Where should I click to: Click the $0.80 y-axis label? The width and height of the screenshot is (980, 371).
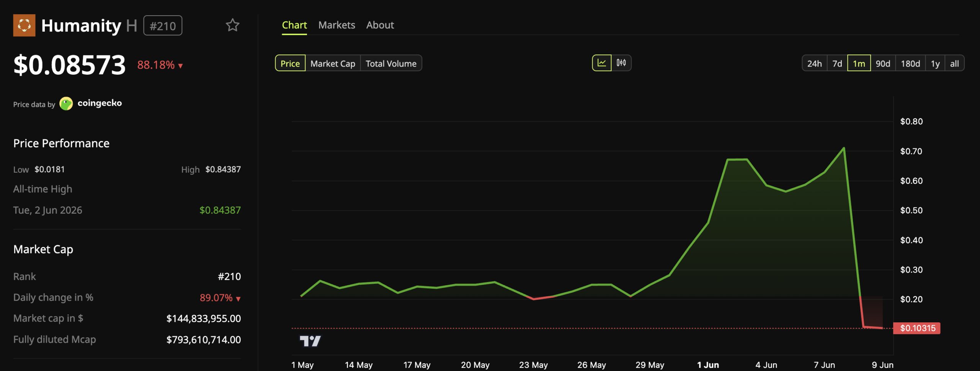[x=911, y=121]
